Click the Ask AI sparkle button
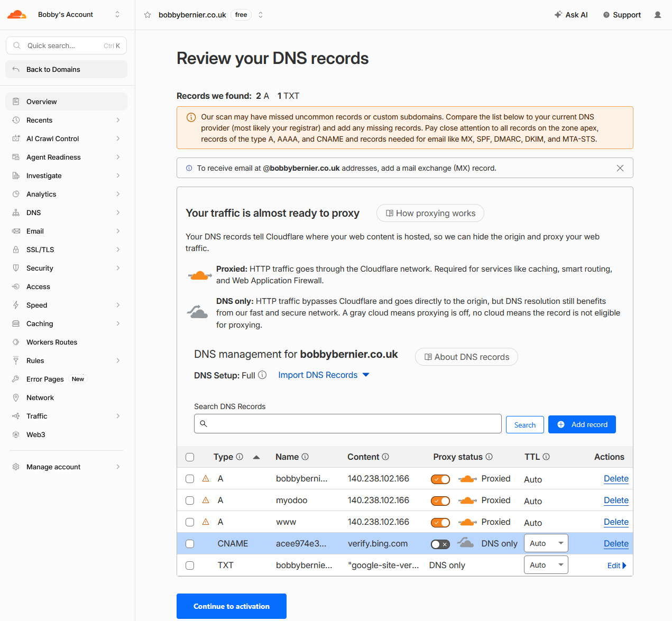 [571, 15]
